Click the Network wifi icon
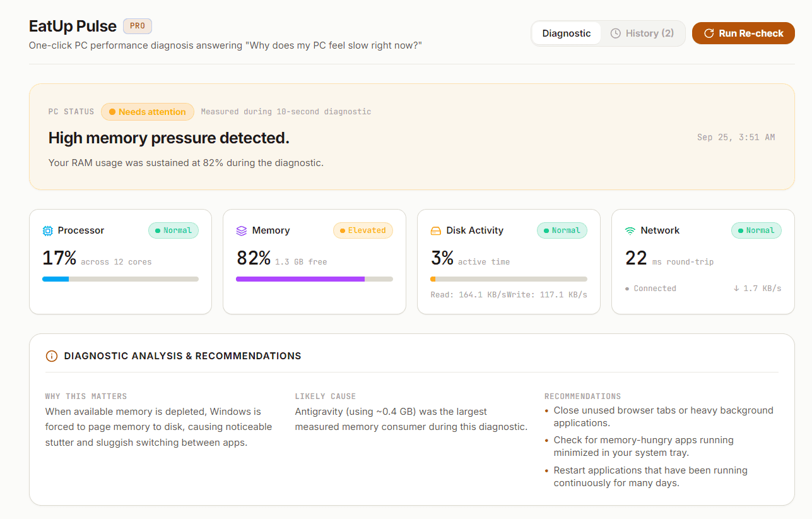Image resolution: width=812 pixels, height=519 pixels. (630, 230)
